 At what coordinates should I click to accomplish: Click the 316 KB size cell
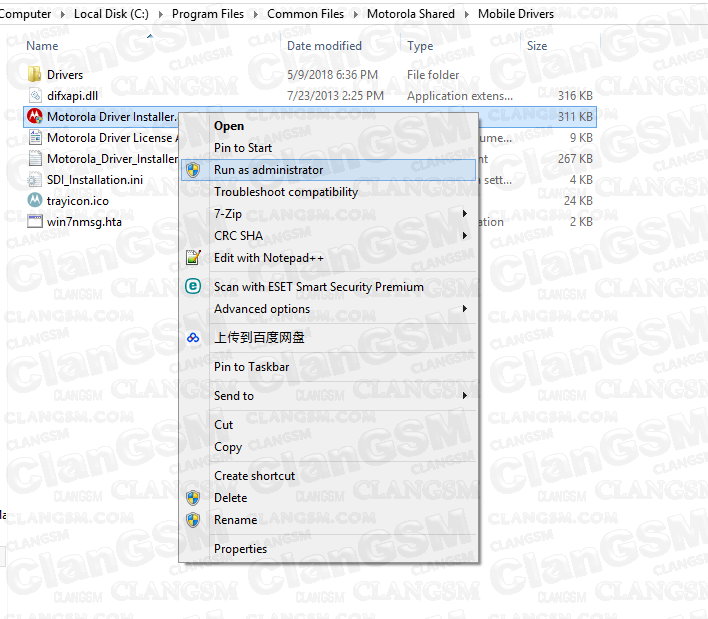(575, 96)
